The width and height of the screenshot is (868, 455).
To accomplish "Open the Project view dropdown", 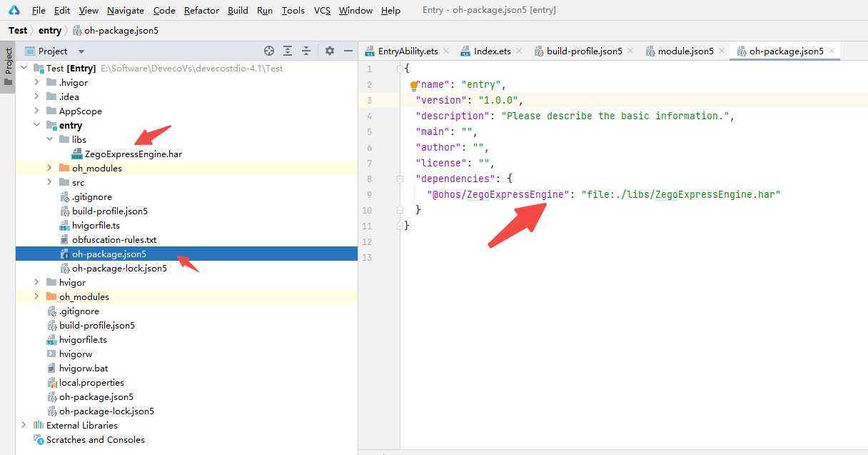I will [x=81, y=51].
